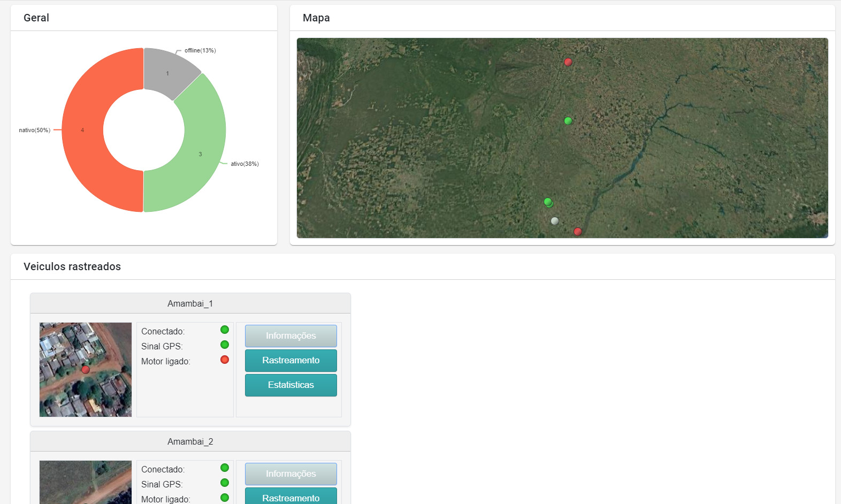Image resolution: width=841 pixels, height=504 pixels.
Task: Click the gray marker on the map
Action: pyautogui.click(x=554, y=221)
